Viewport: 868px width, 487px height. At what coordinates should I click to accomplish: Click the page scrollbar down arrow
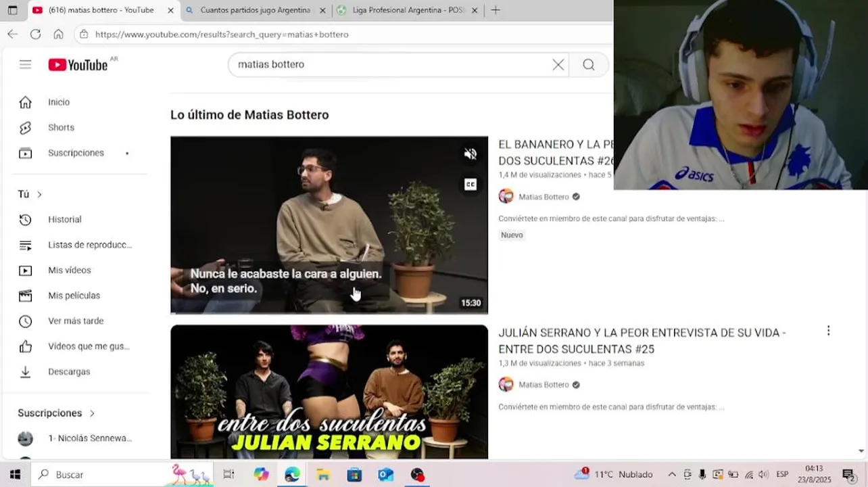(861, 451)
